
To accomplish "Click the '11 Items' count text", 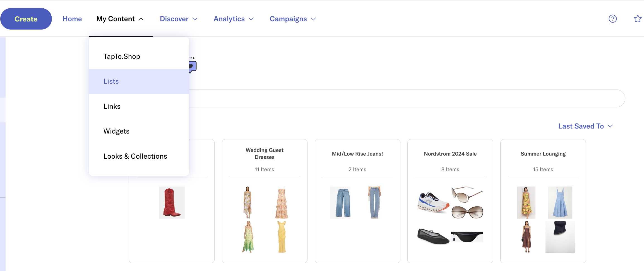I will [265, 169].
